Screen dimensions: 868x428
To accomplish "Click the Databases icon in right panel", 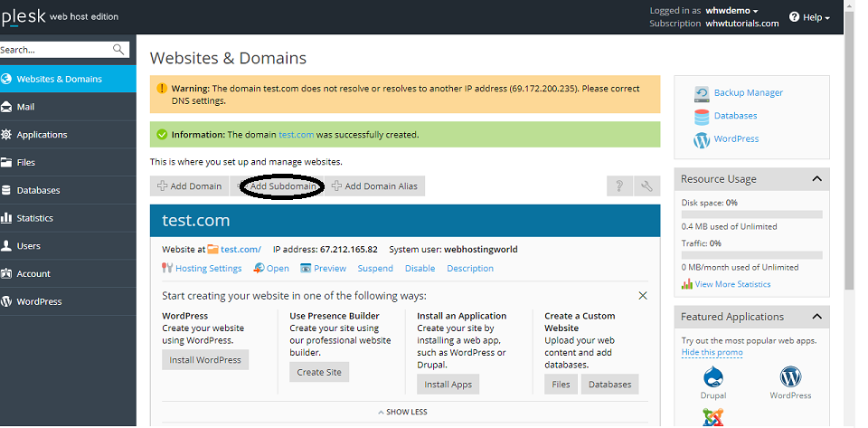I will (x=702, y=117).
